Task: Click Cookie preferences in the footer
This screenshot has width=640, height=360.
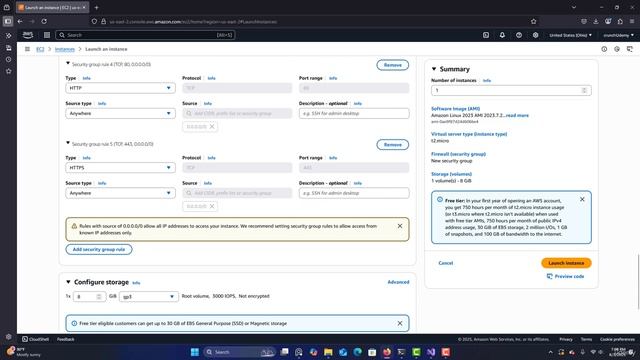Action: [x=617, y=339]
